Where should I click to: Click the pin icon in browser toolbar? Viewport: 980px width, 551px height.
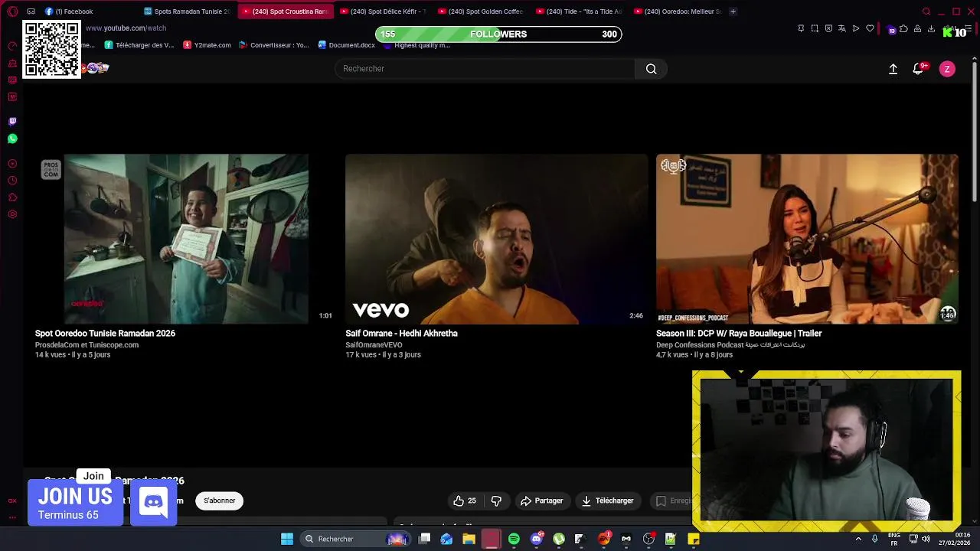point(801,28)
